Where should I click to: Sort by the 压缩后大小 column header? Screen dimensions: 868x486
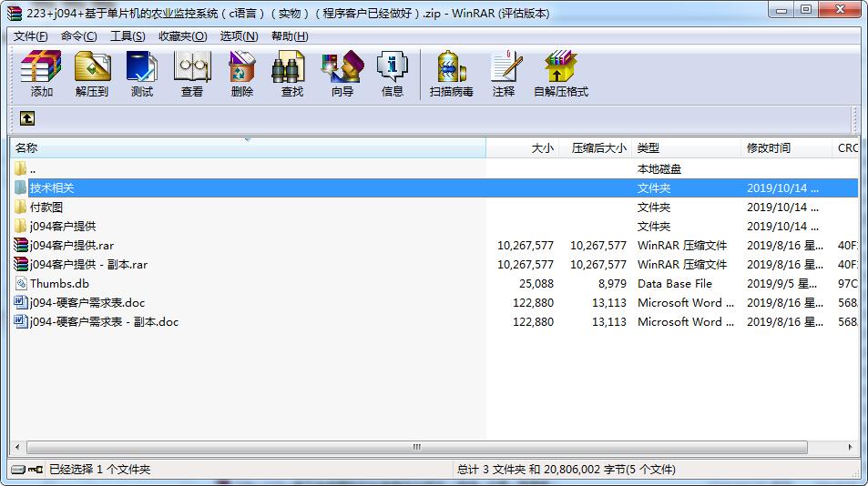[x=595, y=148]
